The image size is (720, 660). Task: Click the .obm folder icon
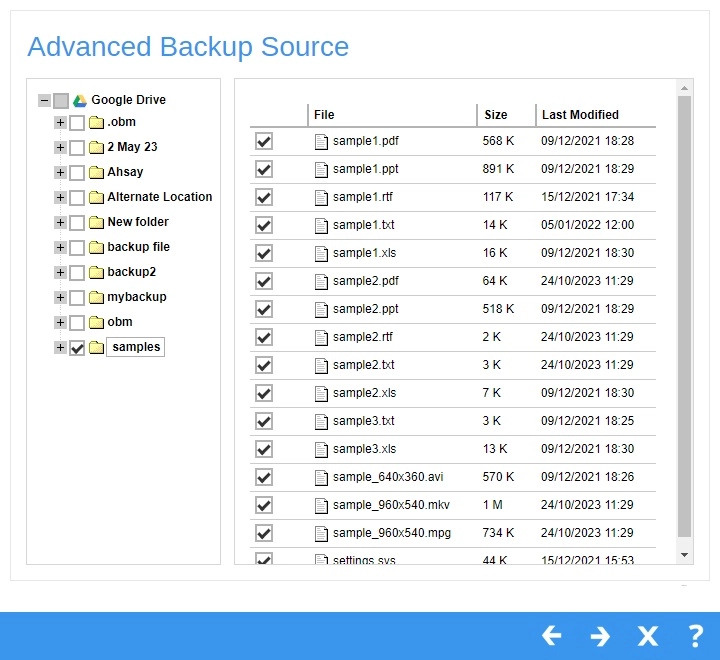tap(96, 122)
